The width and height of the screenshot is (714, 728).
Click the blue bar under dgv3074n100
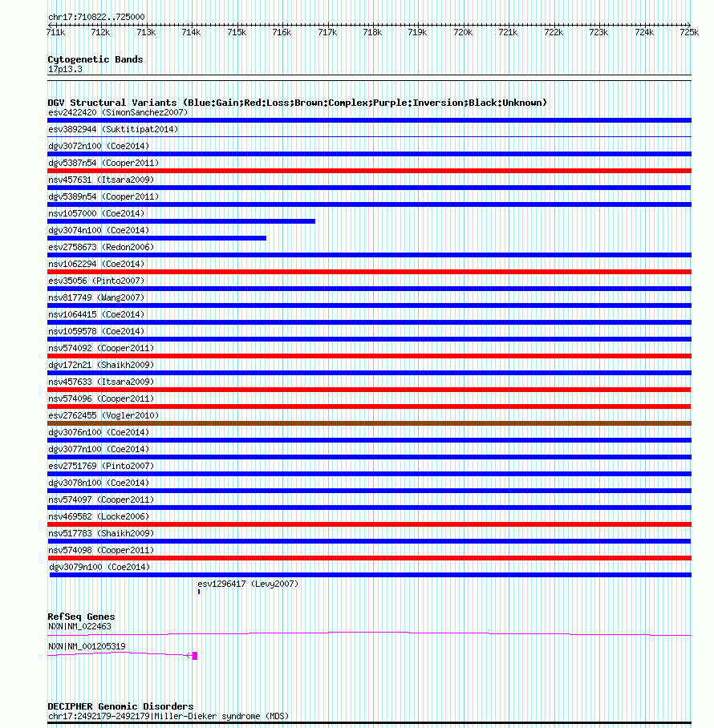pyautogui.click(x=157, y=238)
